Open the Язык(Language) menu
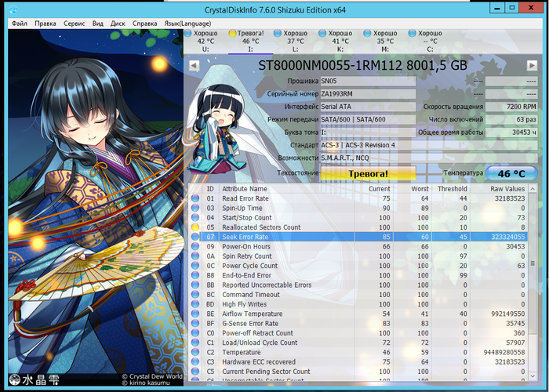Screen dimensions: 549x392 (185, 24)
